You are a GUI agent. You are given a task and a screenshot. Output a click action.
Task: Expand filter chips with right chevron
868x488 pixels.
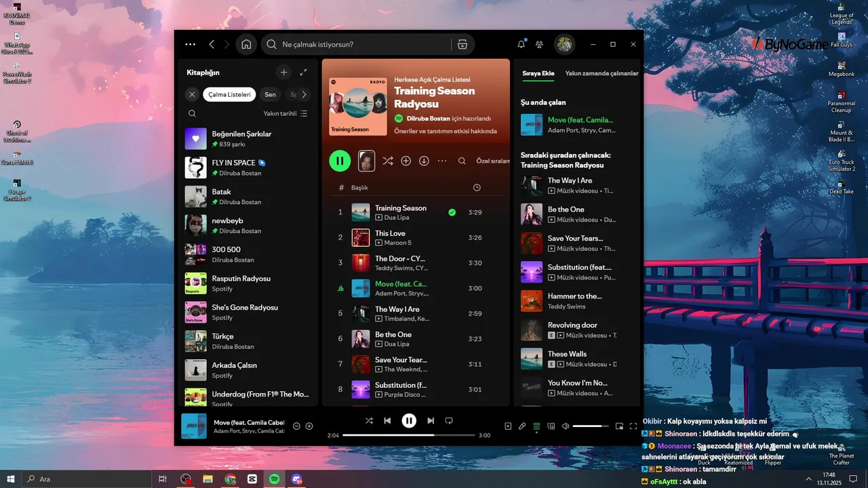(304, 94)
